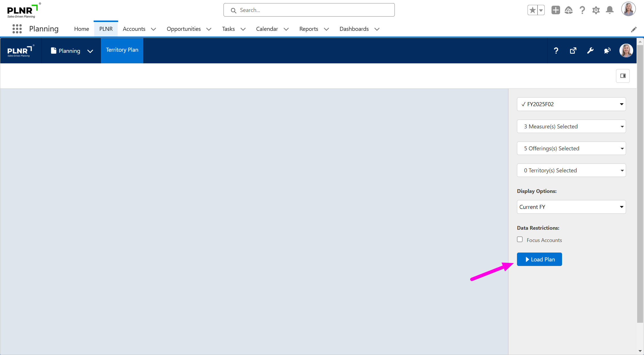Open the 3 Measure(s) Selected dropdown
The image size is (644, 355).
click(571, 126)
